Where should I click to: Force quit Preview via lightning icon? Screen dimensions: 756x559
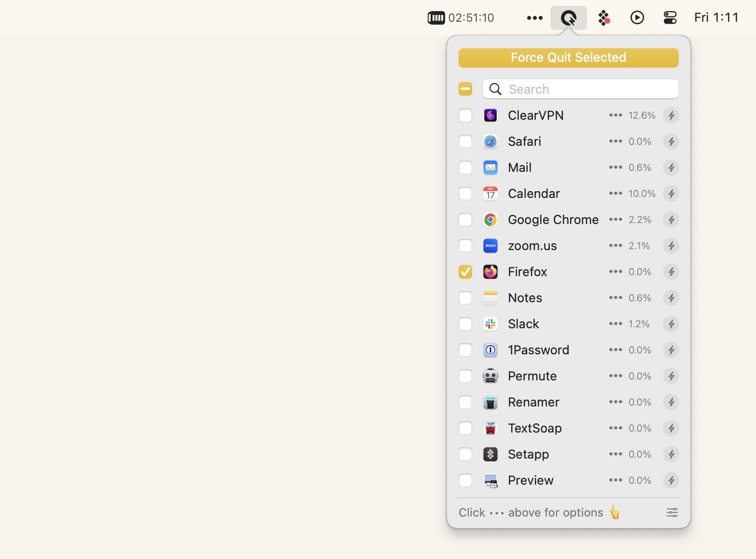click(671, 480)
